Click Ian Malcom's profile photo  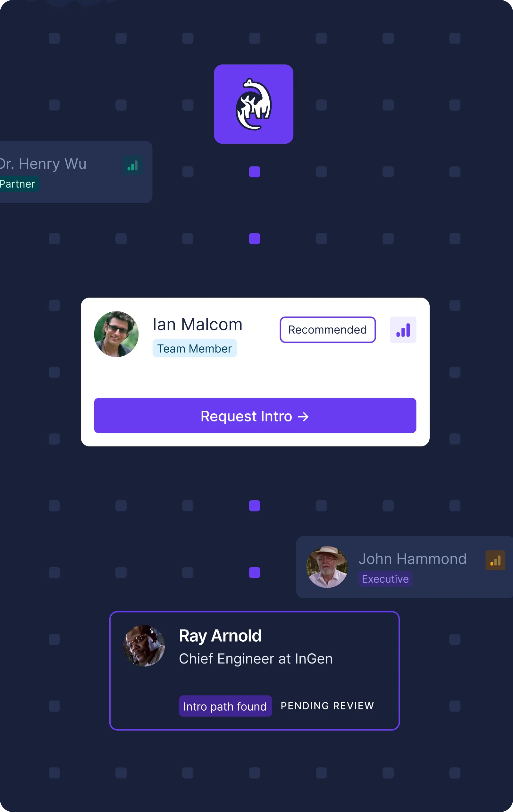tap(116, 334)
